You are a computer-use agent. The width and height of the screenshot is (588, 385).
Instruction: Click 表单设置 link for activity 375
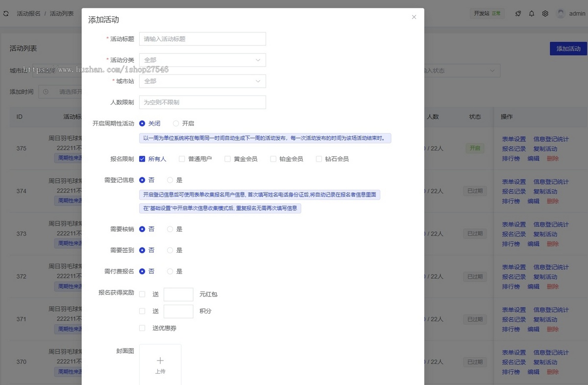(513, 139)
